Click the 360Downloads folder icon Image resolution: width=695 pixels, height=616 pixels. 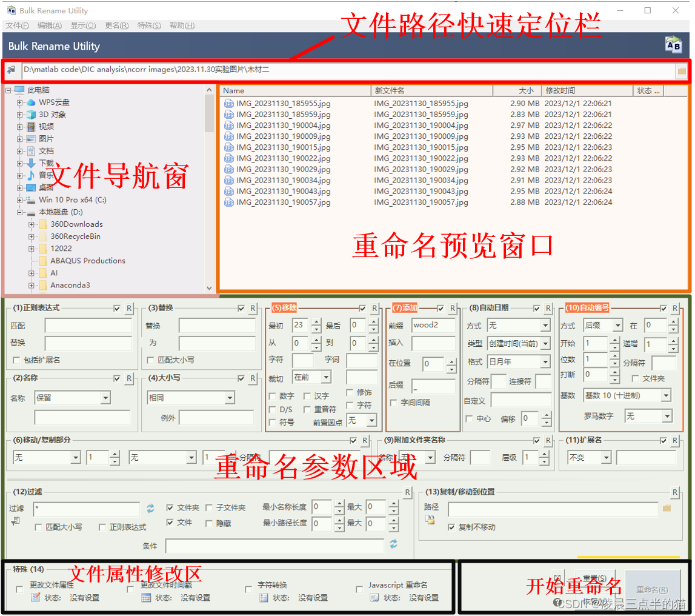tap(43, 224)
